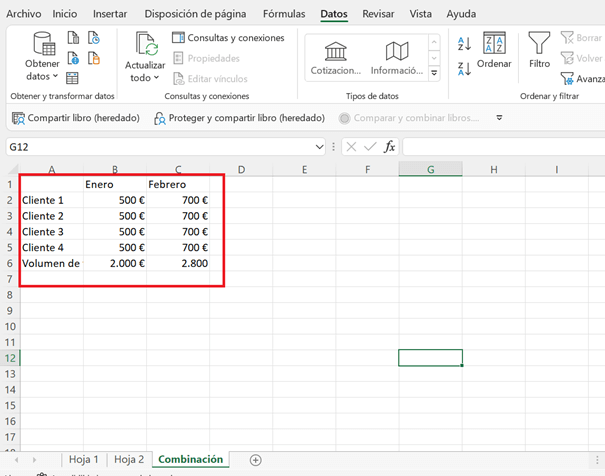Select cell Volumen de in row 6

[52, 263]
